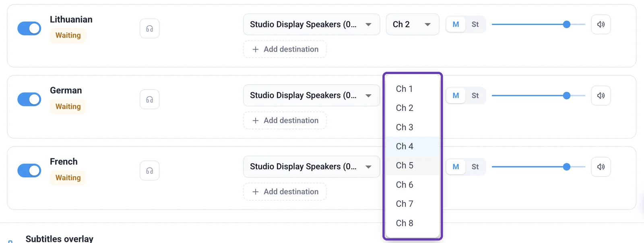Choose Ch 7 in the channel menu
Image resolution: width=644 pixels, height=243 pixels.
tap(413, 204)
